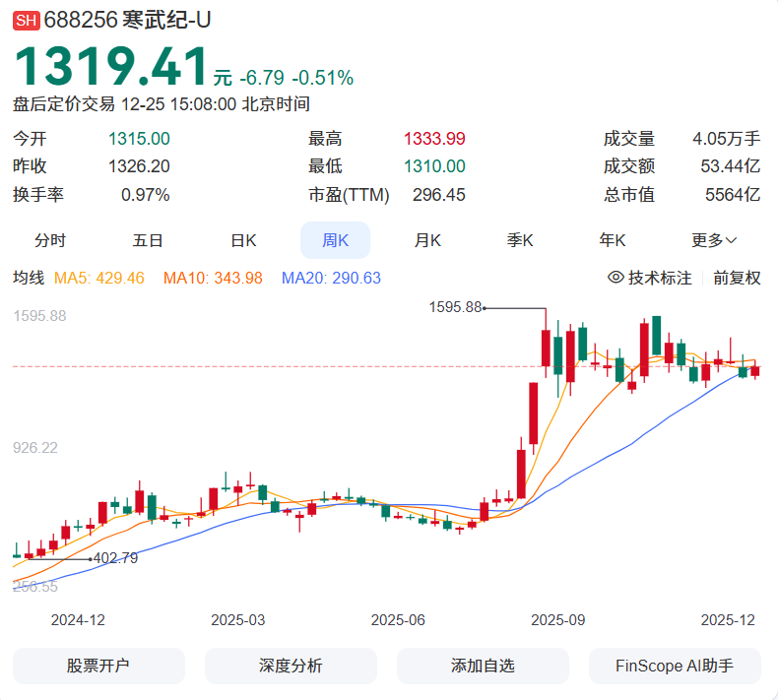The height and width of the screenshot is (700, 778).
Task: Click the 1595.88 peak price marker
Action: click(455, 307)
